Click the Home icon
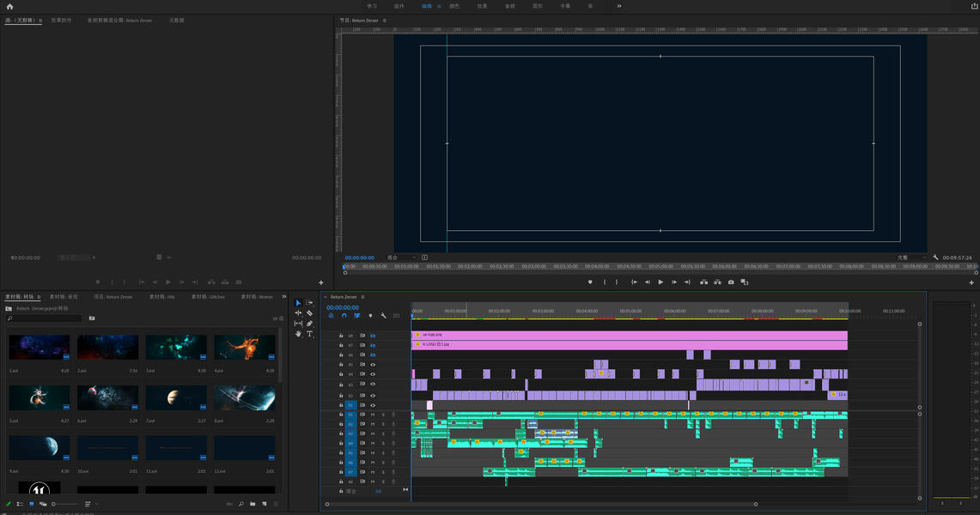The width and height of the screenshot is (980, 515). pyautogui.click(x=9, y=6)
